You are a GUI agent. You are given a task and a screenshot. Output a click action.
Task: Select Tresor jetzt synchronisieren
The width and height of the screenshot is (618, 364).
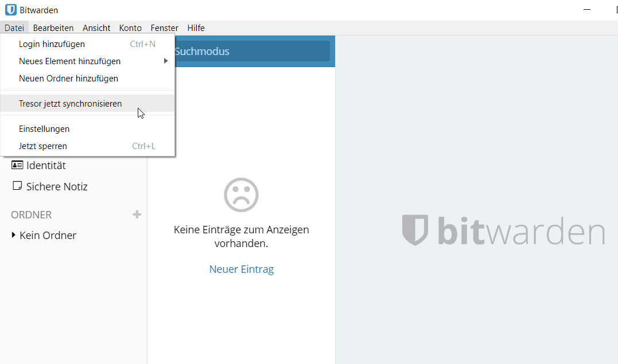pos(87,104)
